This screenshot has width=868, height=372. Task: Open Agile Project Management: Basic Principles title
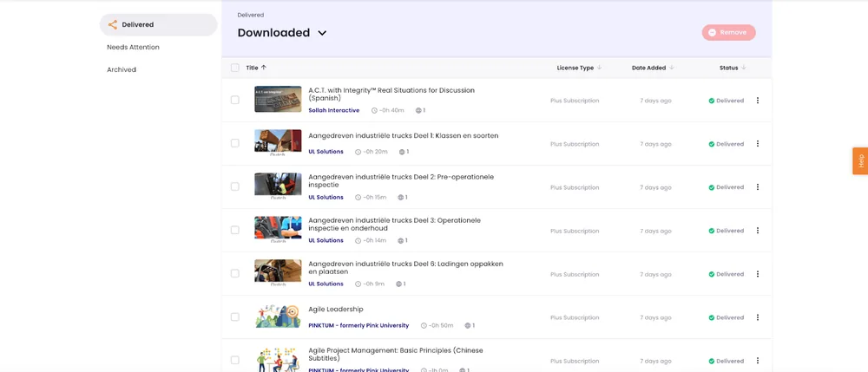[x=395, y=355]
